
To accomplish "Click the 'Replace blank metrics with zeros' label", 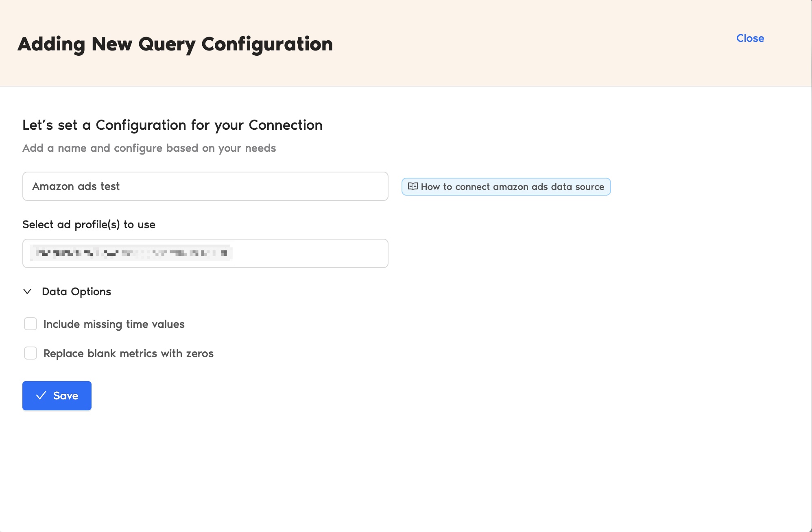I will pos(129,353).
